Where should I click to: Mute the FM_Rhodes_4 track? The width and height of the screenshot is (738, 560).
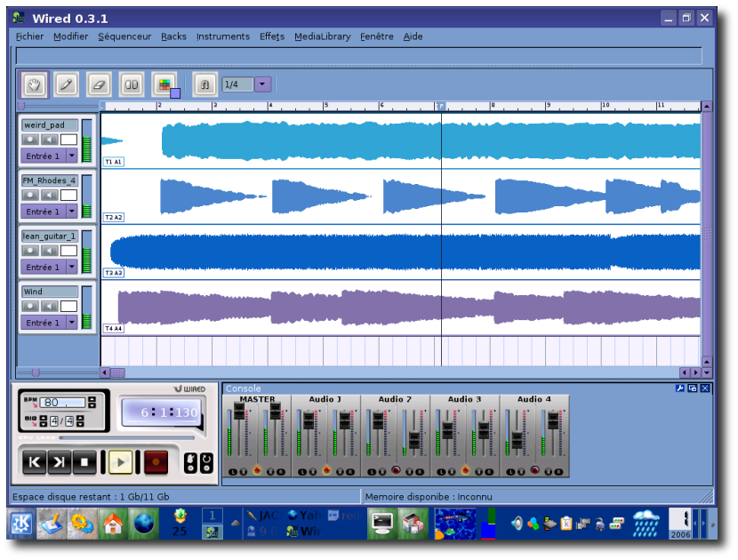(x=50, y=195)
